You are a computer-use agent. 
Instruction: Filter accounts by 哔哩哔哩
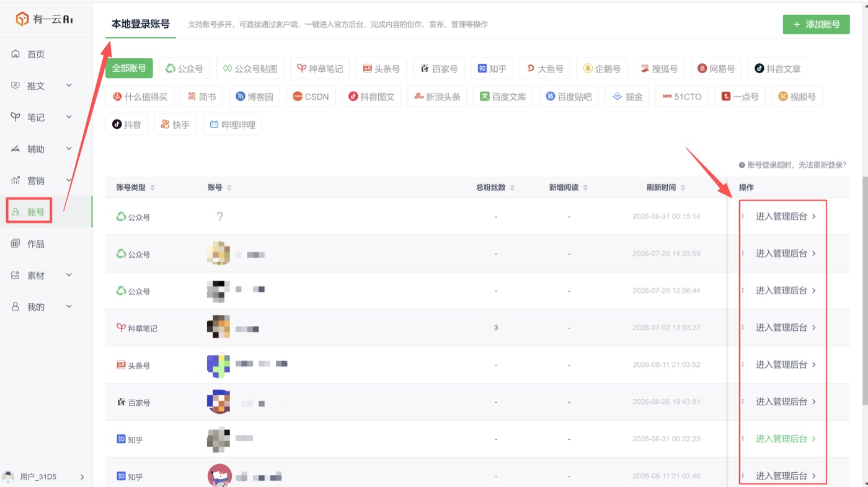(x=232, y=125)
